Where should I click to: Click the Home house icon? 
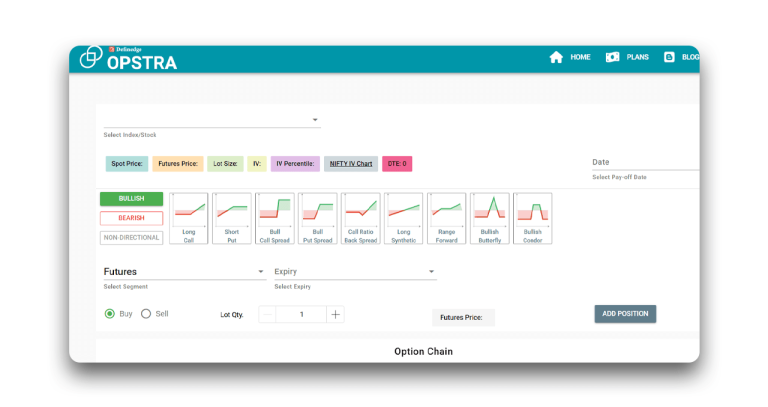556,57
